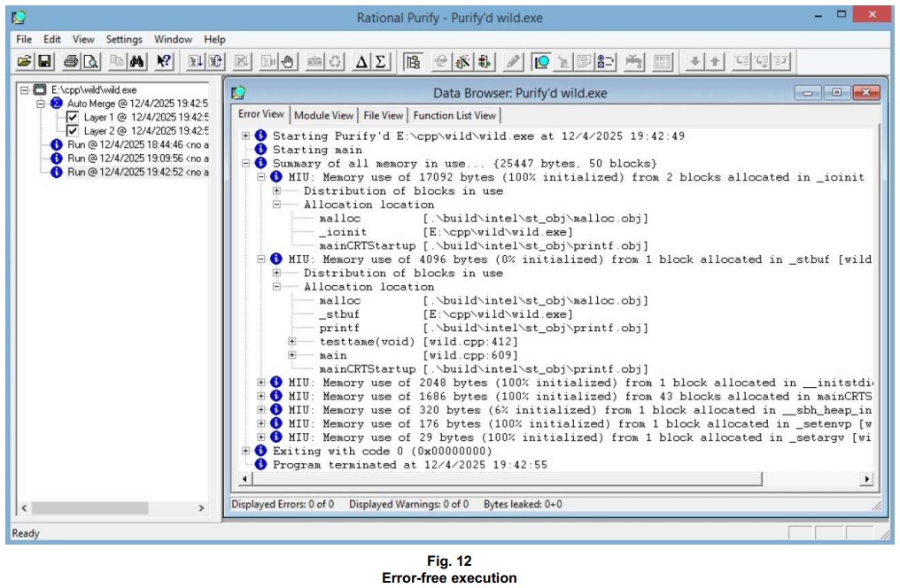Click the hand icon in toolbar

click(x=286, y=61)
